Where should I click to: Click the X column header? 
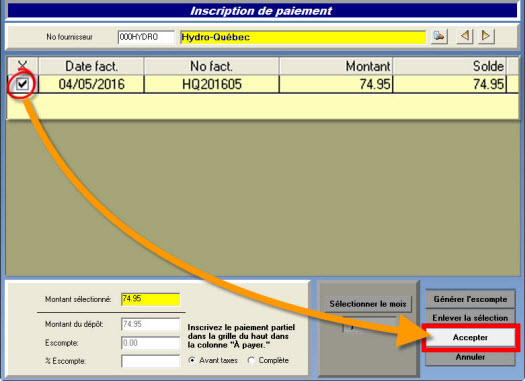click(x=23, y=66)
